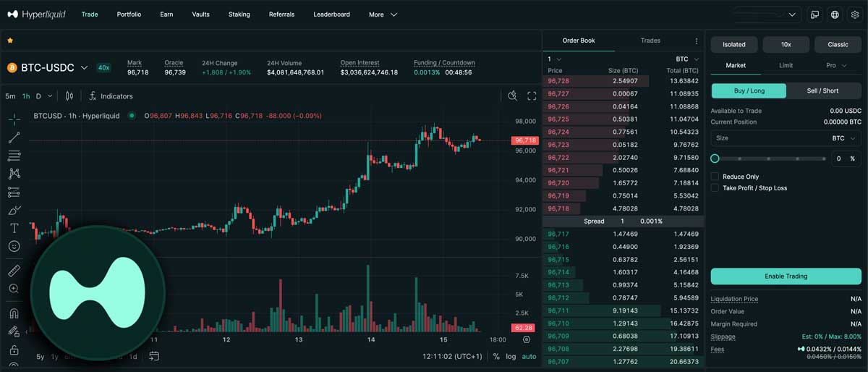Select the trend line drawing tool

click(x=14, y=138)
